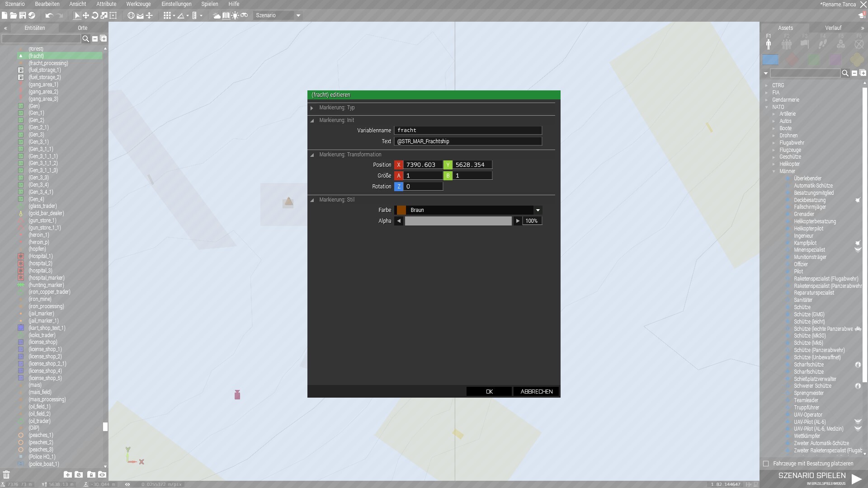Click the Alpha slider bar
The width and height of the screenshot is (868, 488).
458,221
